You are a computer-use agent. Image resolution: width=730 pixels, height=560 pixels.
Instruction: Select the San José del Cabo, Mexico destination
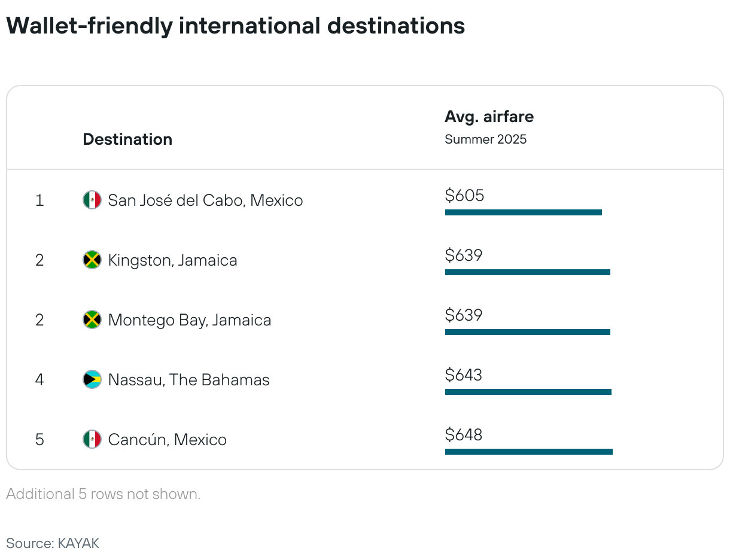pyautogui.click(x=205, y=200)
